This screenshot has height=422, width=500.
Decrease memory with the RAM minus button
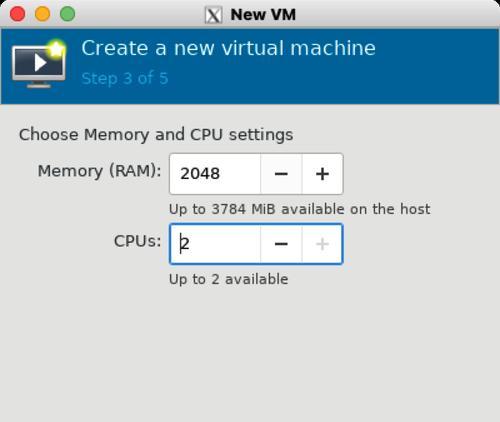pos(281,174)
